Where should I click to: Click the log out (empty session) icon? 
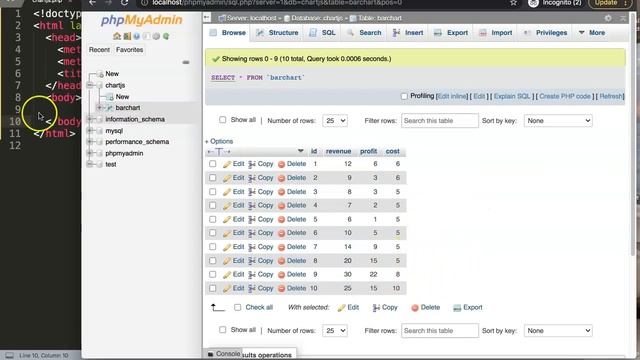click(x=127, y=36)
